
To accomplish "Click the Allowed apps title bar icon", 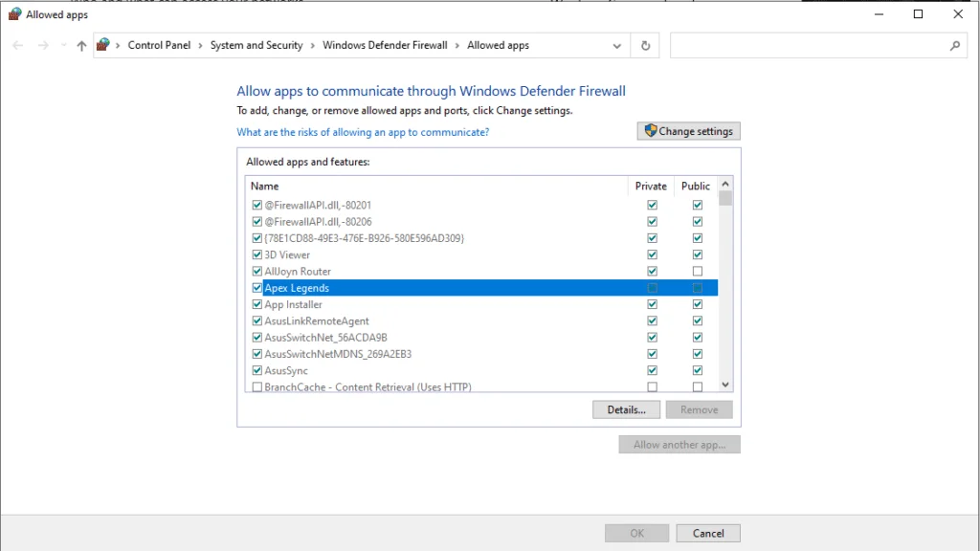I will click(14, 14).
